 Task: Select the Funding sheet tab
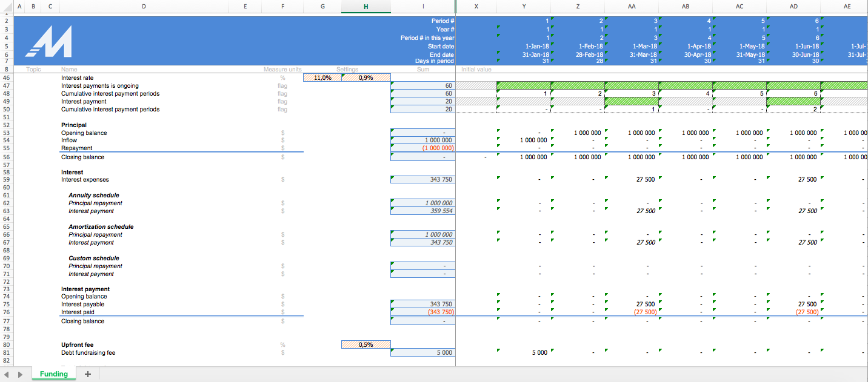tap(53, 374)
